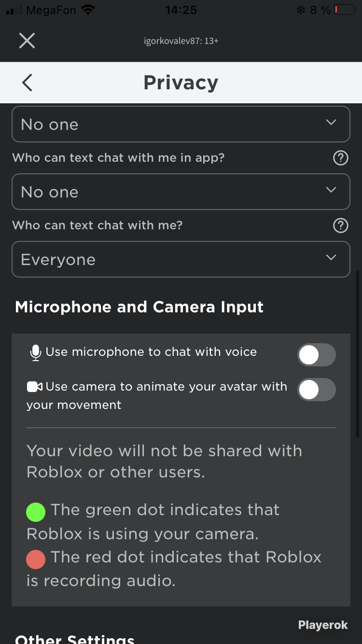Screen dimensions: 362x644
Task: Close the settings view with X icon
Action: click(x=27, y=41)
